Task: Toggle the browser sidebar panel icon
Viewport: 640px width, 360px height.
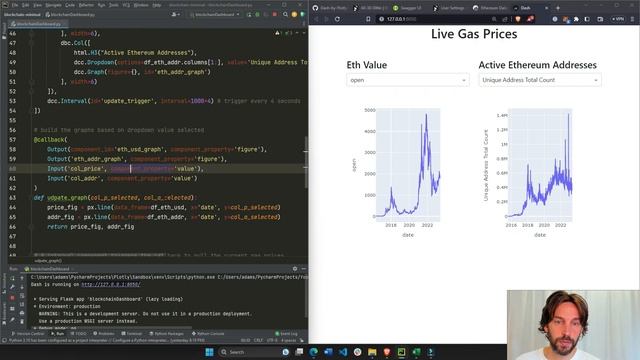Action: pyautogui.click(x=587, y=19)
